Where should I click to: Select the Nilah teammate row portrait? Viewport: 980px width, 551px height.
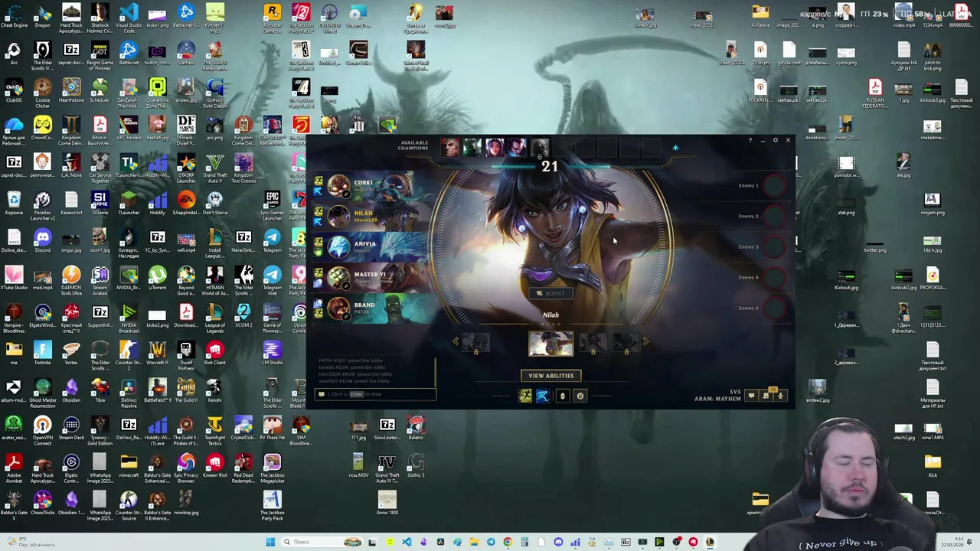click(x=338, y=216)
